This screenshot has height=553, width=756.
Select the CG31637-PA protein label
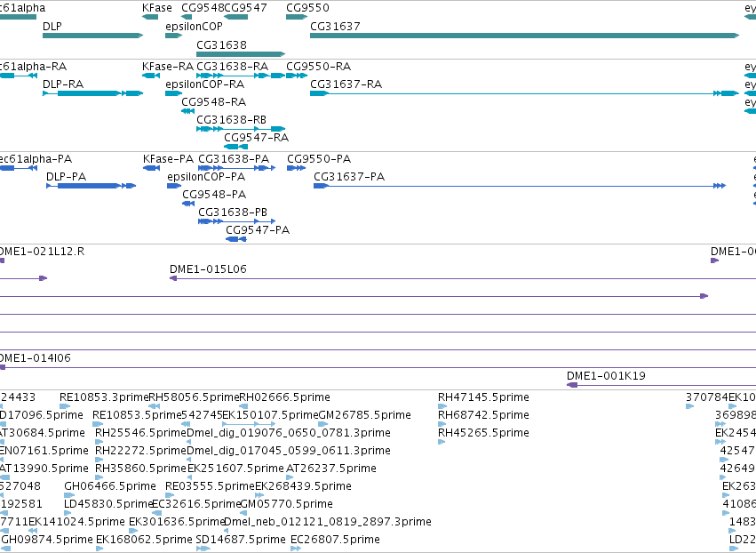(x=349, y=177)
